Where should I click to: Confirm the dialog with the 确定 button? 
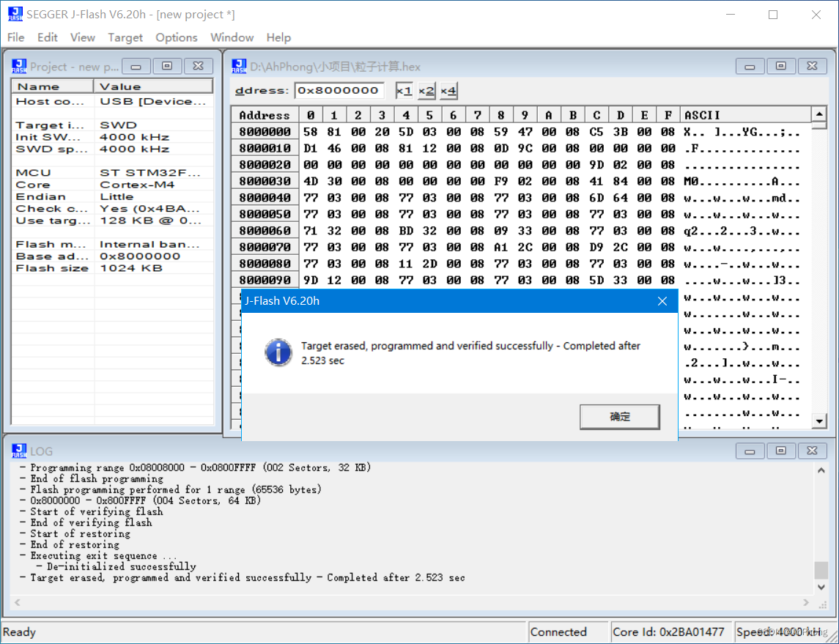click(x=620, y=417)
